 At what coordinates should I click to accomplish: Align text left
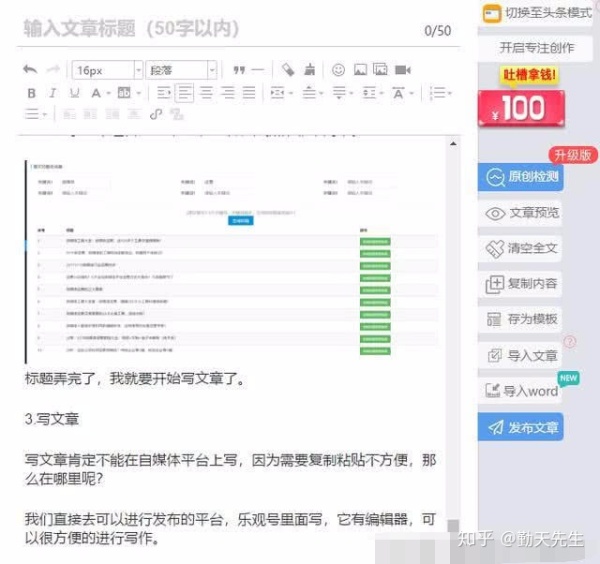184,93
